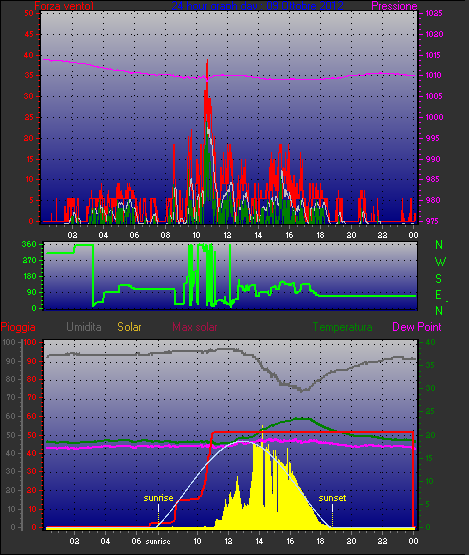Click the wind gust peak near hour 10
This screenshot has width=469, height=555.
point(207,61)
